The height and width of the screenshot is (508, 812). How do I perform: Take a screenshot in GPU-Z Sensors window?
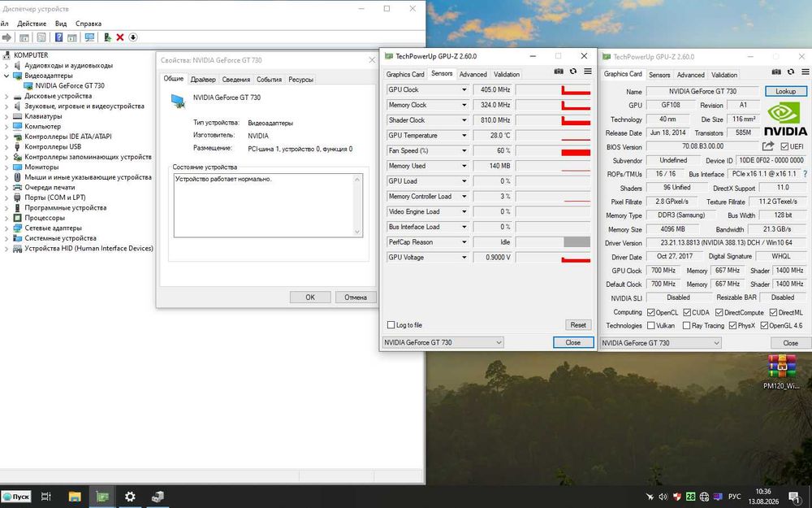click(559, 72)
